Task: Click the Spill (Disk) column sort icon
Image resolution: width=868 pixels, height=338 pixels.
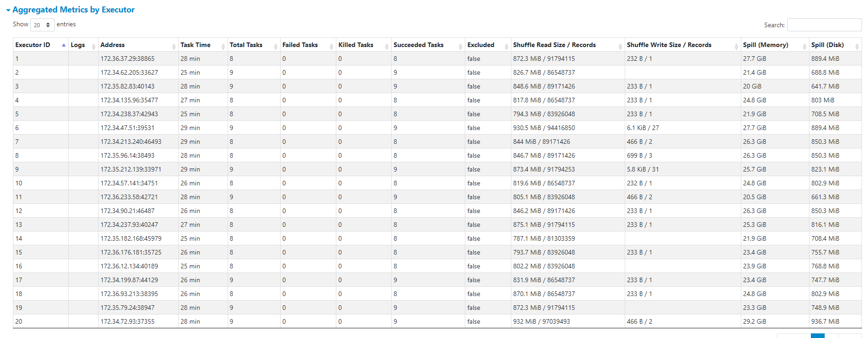Action: (857, 46)
